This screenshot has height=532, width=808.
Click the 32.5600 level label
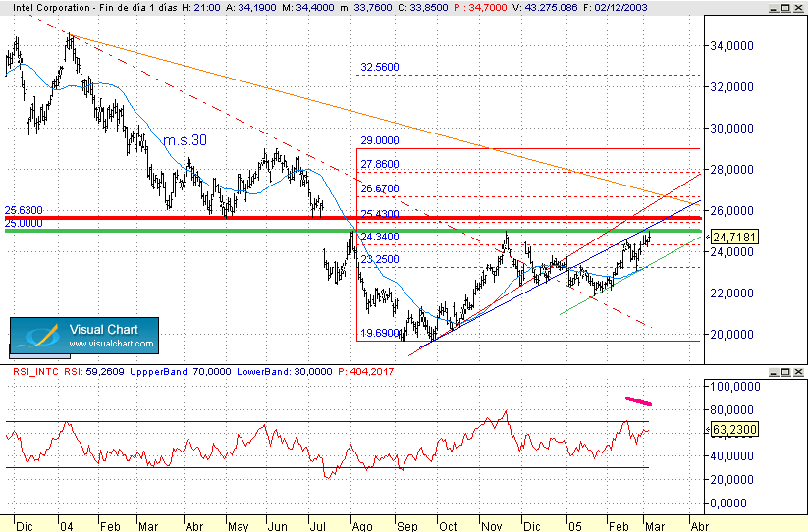point(380,67)
